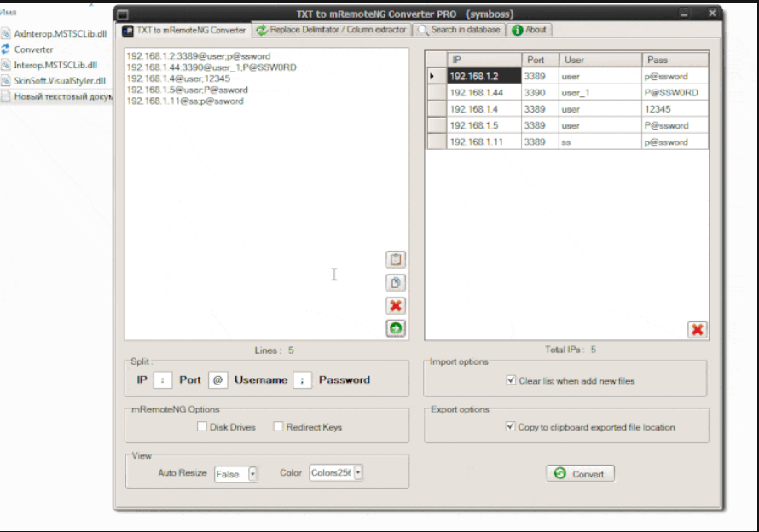The image size is (759, 532).
Task: Click the Convert button
Action: 581,473
